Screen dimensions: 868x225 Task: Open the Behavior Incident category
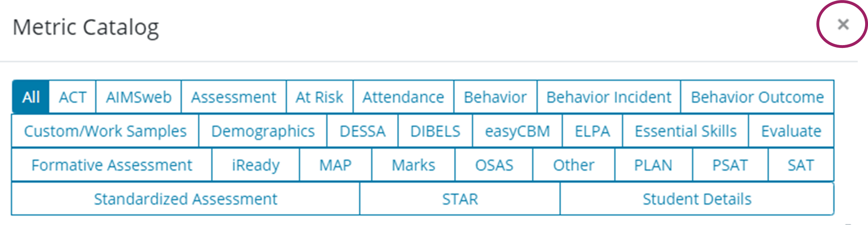(x=608, y=97)
